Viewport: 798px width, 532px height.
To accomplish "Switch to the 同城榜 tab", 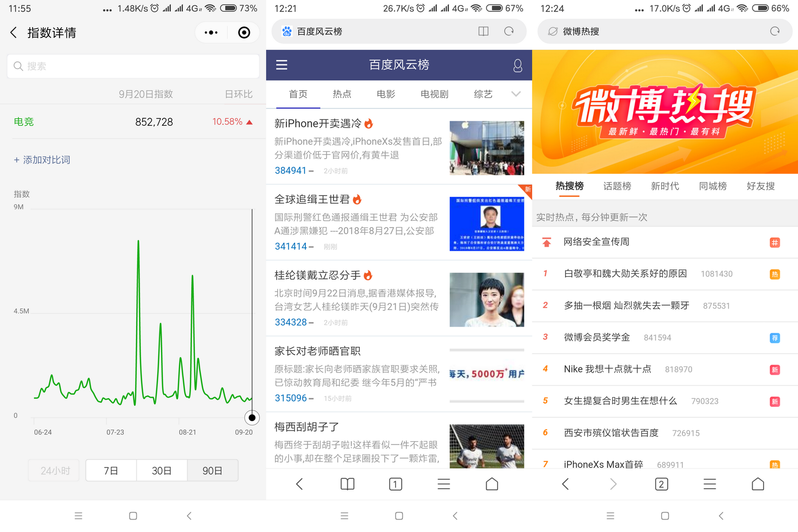I will [x=713, y=186].
